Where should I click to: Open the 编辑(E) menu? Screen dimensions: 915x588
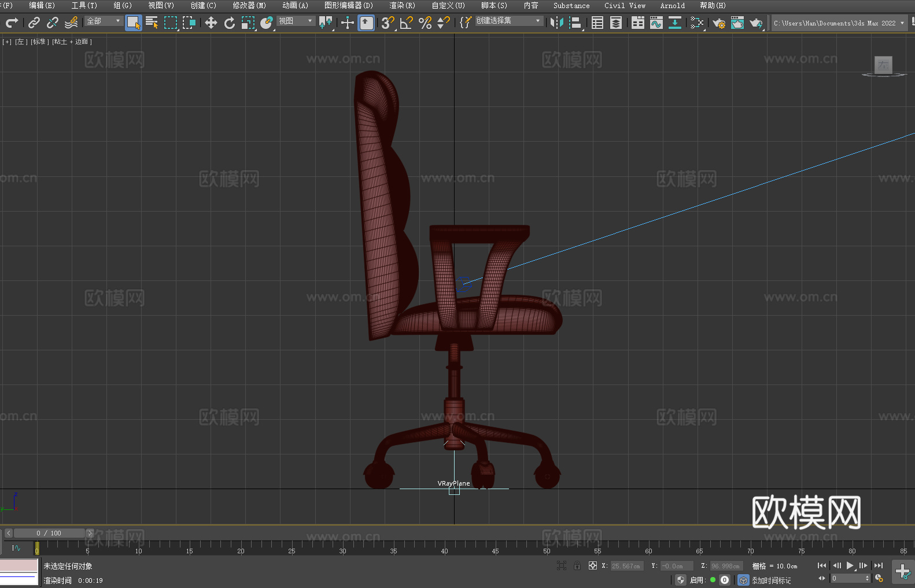pyautogui.click(x=42, y=5)
